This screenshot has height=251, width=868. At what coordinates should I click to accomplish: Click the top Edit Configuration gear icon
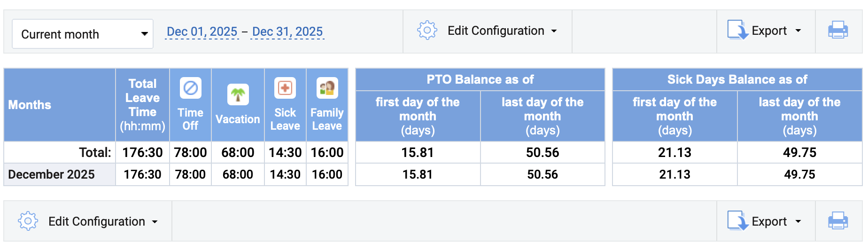click(427, 31)
